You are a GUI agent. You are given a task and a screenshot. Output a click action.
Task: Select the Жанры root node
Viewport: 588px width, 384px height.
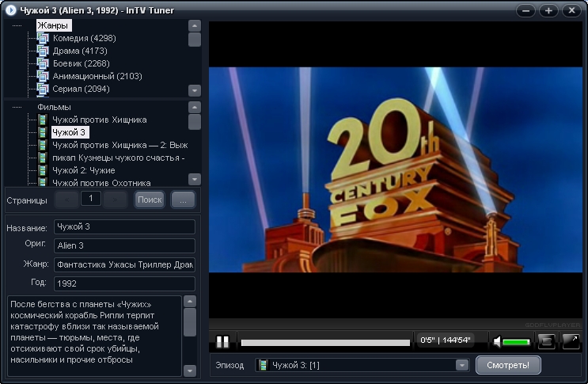pos(54,25)
